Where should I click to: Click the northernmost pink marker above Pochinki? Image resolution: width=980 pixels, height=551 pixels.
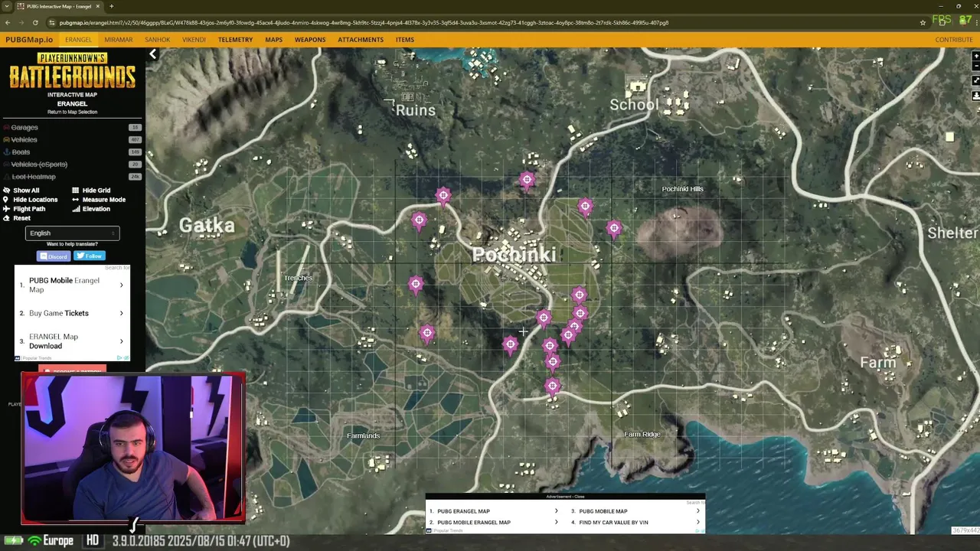[x=527, y=180]
